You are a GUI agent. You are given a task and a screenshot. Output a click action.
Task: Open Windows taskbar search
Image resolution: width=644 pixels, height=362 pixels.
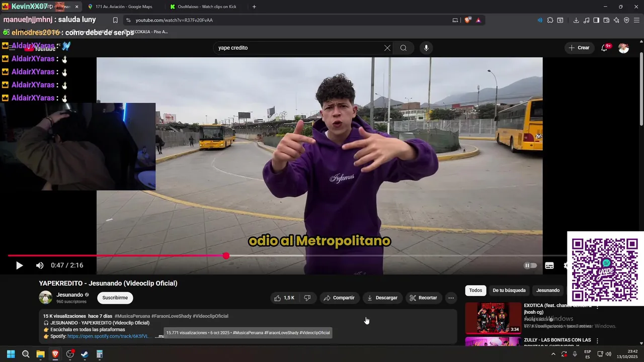(26, 354)
